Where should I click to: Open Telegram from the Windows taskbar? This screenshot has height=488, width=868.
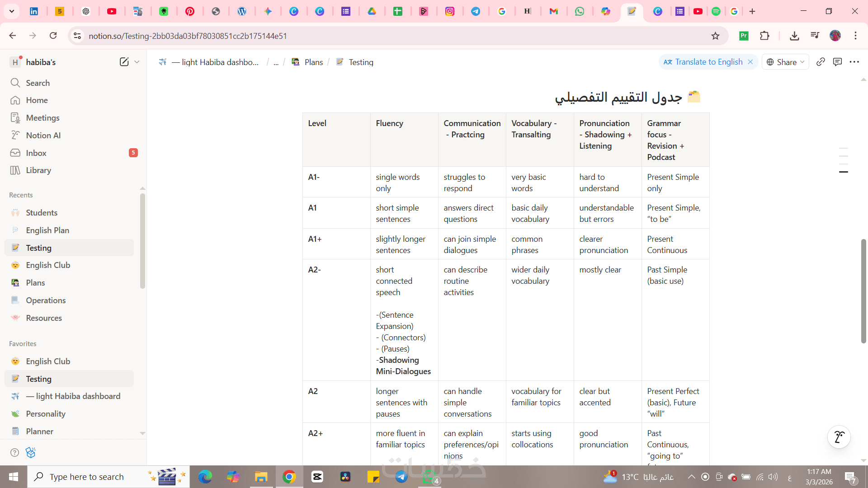click(401, 477)
